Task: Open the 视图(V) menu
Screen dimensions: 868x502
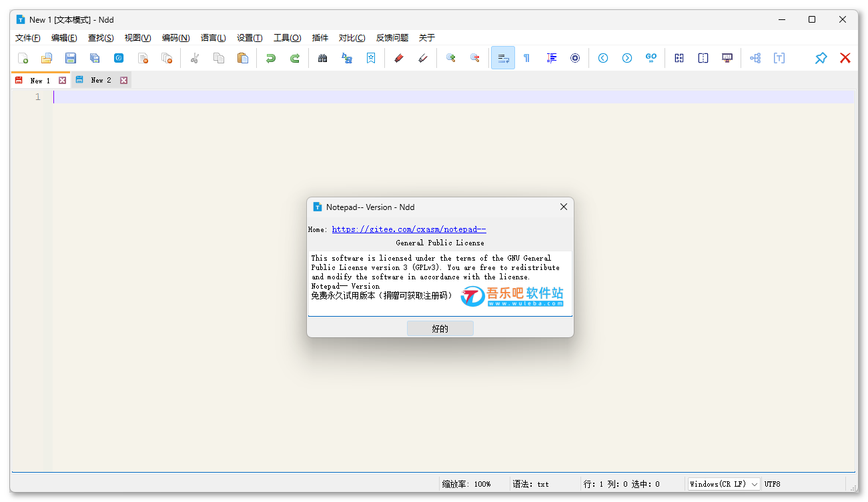Action: [137, 38]
